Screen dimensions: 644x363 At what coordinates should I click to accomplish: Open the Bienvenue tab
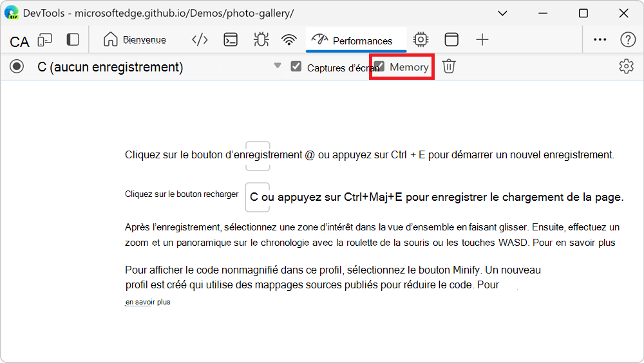point(135,40)
